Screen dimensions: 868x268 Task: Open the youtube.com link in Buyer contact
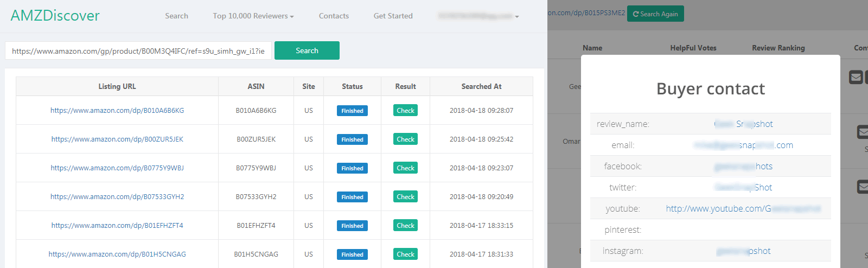click(x=743, y=208)
